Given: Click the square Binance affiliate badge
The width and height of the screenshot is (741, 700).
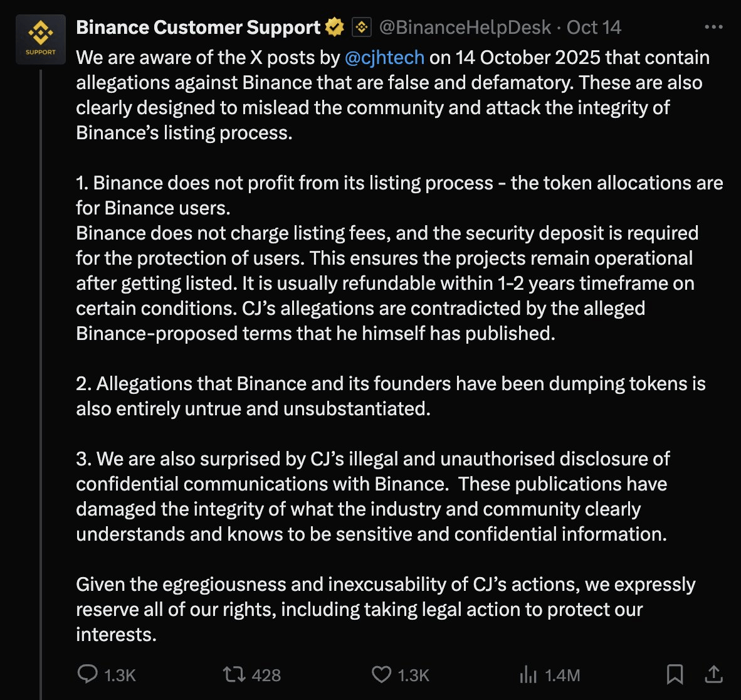Looking at the screenshot, I should pyautogui.click(x=362, y=27).
